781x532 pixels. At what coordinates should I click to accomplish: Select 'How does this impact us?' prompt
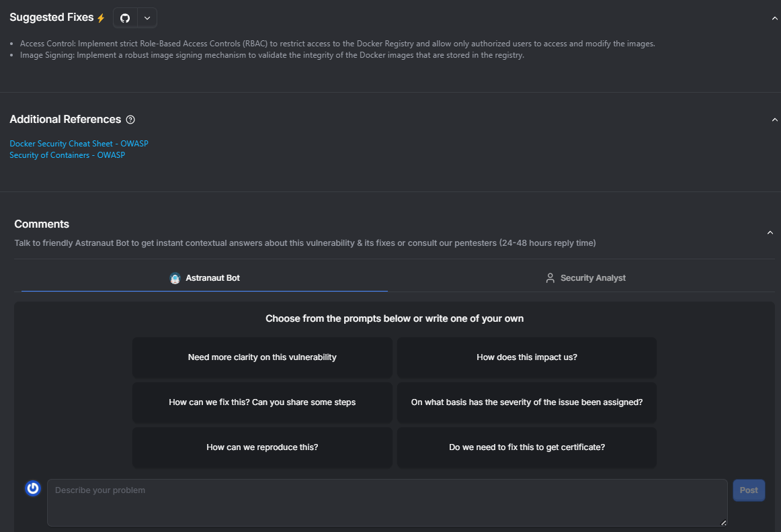526,357
